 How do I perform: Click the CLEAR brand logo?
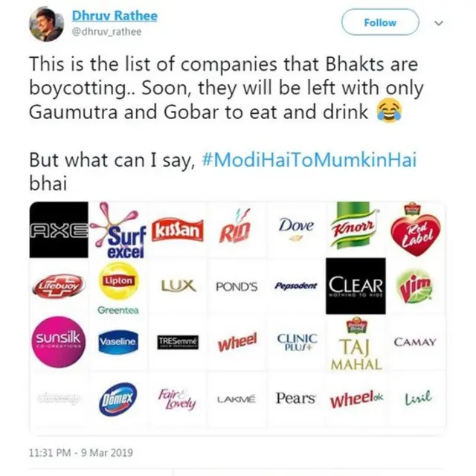click(356, 286)
